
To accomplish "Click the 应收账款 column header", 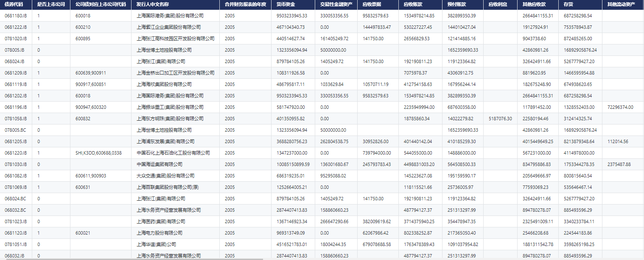I will pos(413,4).
